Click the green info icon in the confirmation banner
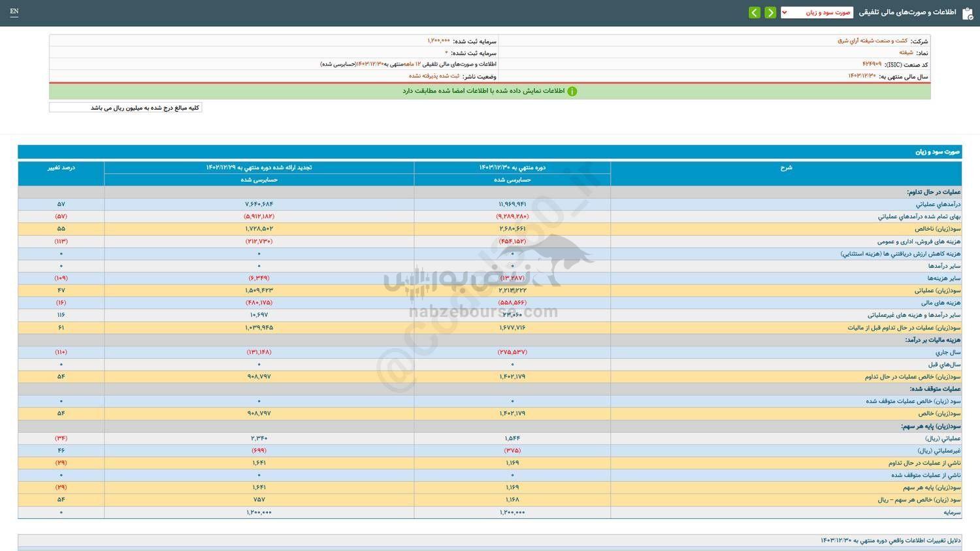 click(572, 91)
